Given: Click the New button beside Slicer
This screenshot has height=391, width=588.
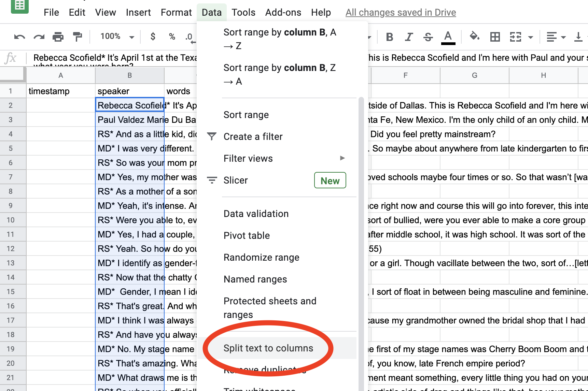Looking at the screenshot, I should (x=330, y=180).
